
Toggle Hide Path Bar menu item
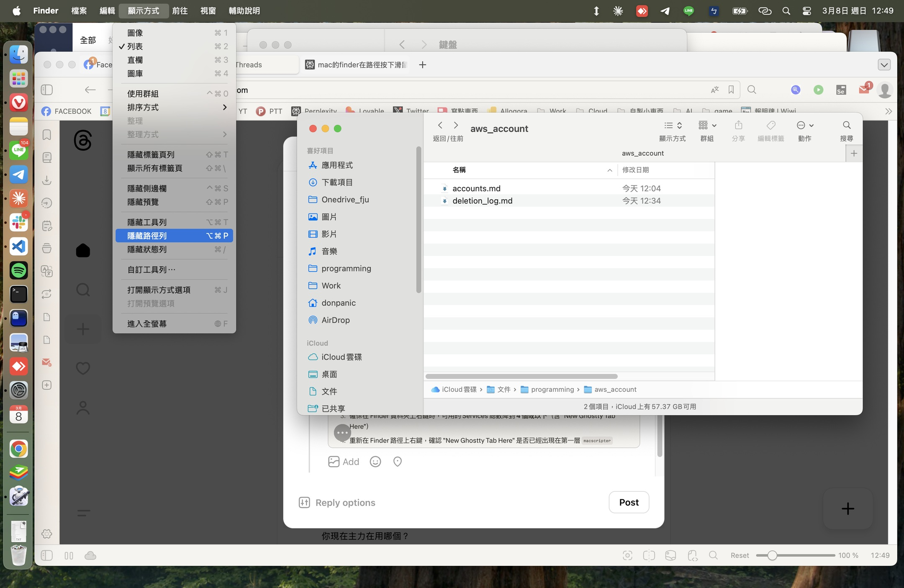(174, 236)
